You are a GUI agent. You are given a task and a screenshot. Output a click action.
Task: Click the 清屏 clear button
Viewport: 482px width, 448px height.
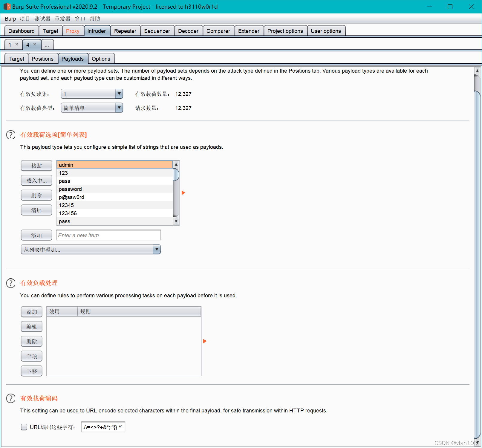(36, 210)
